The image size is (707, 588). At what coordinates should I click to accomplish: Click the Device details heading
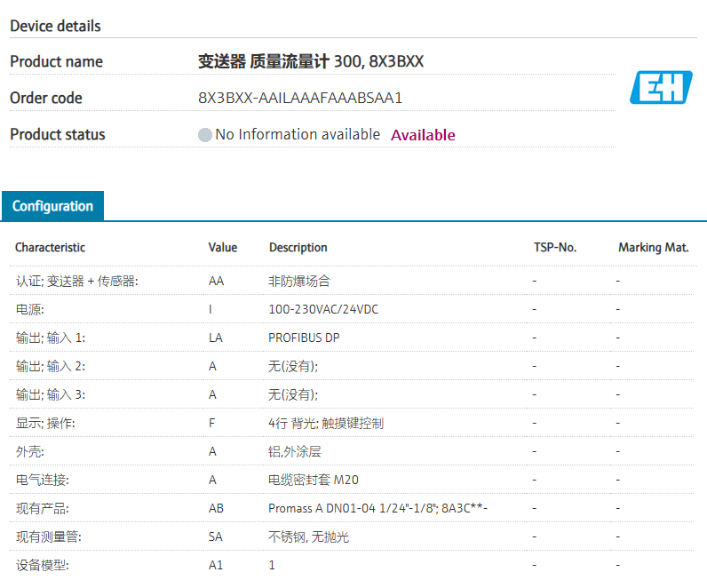(x=55, y=26)
